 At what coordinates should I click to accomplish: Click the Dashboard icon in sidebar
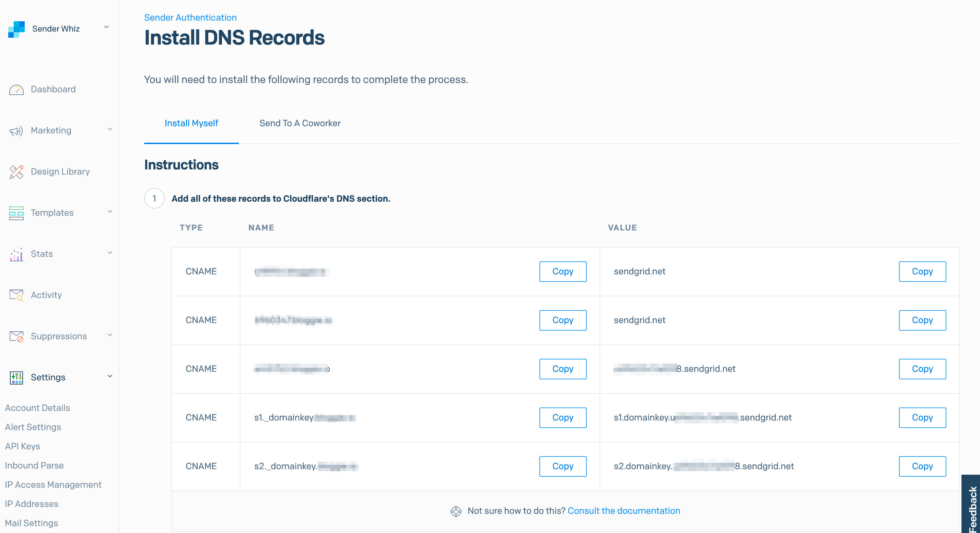tap(16, 88)
